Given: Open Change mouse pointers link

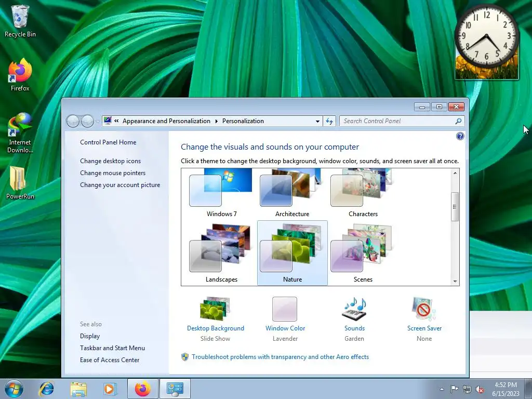Looking at the screenshot, I should pos(113,172).
